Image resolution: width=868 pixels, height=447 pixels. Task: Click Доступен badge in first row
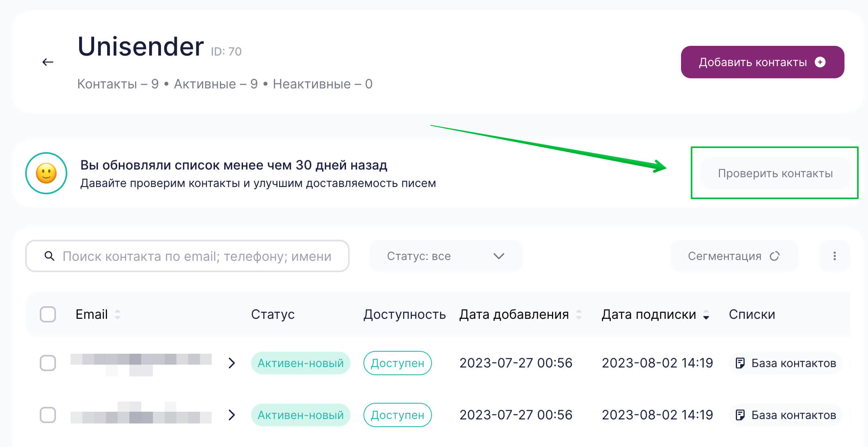[x=397, y=363]
